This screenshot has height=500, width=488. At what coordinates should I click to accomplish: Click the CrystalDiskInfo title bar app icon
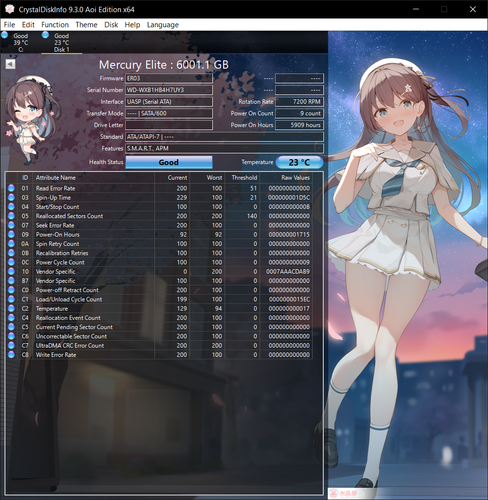click(10, 9)
